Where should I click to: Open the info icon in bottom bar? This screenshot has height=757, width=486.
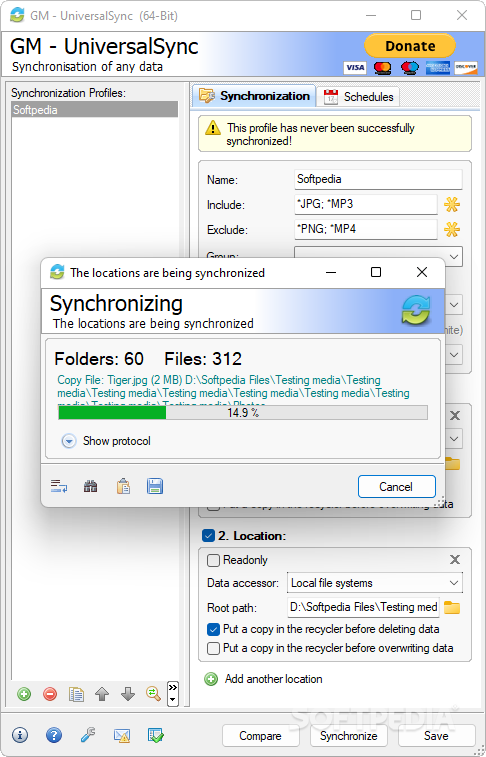coord(20,735)
